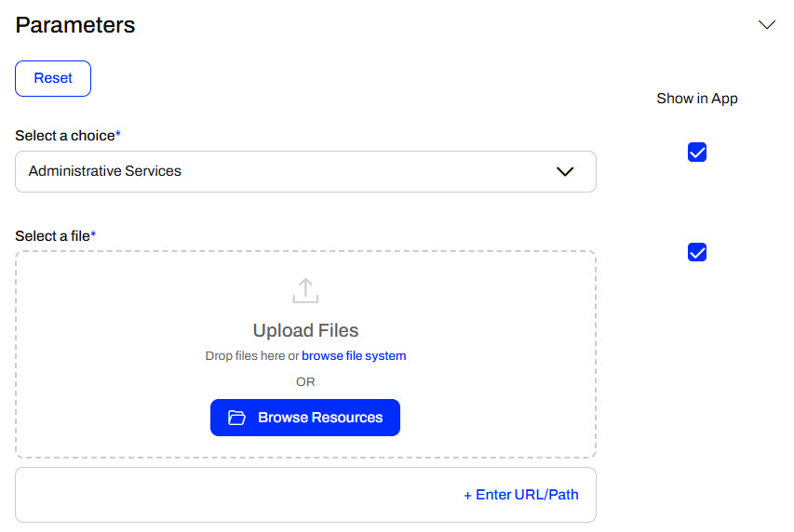Image resolution: width=794 pixels, height=532 pixels.
Task: Click the chevron arrow in the choice dropdown
Action: [564, 172]
